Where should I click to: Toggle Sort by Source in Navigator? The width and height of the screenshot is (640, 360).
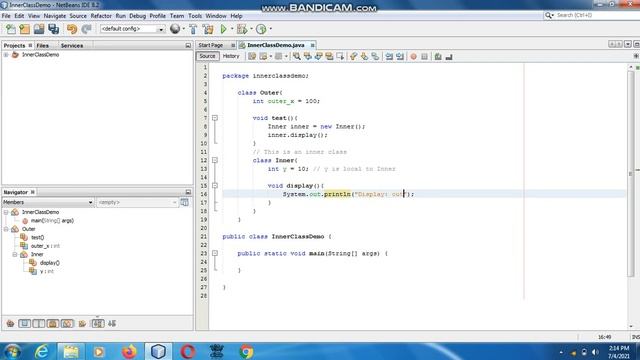click(x=112, y=324)
